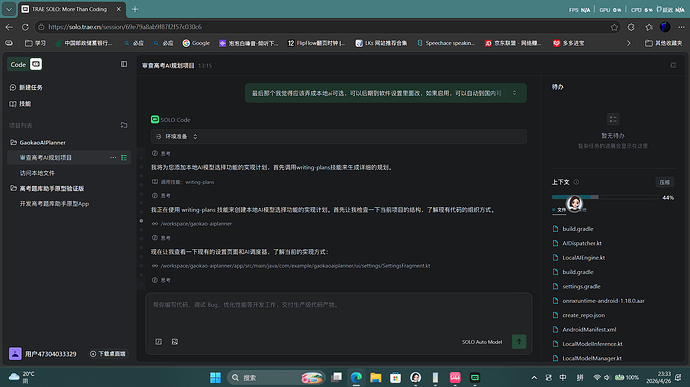Open user account 用户47304033329

[x=43, y=354]
